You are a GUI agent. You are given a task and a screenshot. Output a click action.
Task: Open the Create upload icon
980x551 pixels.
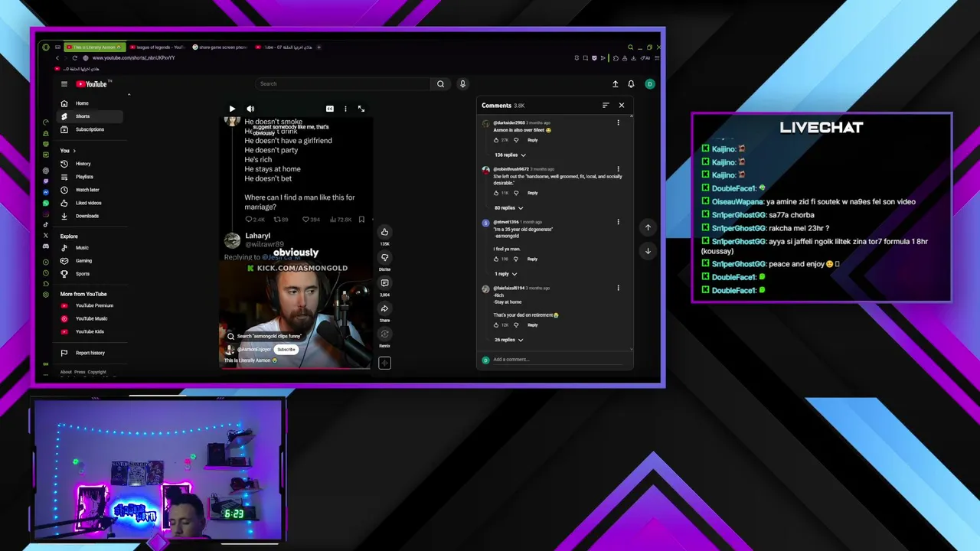coord(615,84)
